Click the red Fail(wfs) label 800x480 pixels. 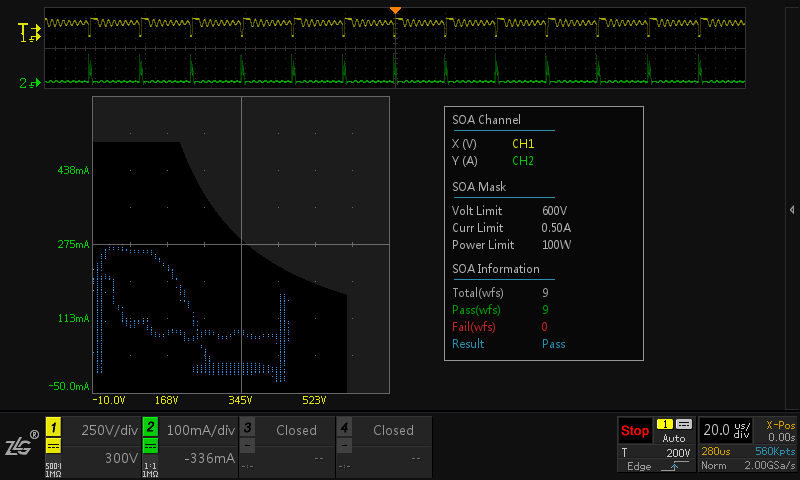coord(473,326)
